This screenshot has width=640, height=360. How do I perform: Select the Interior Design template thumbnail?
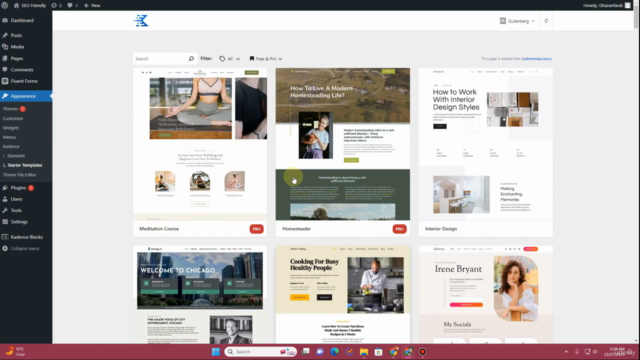tap(486, 144)
